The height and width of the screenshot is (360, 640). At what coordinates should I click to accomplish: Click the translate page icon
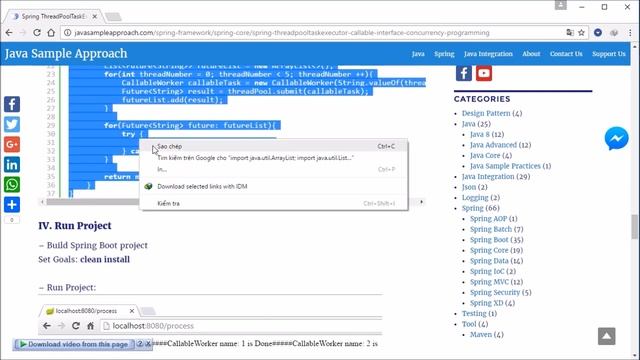pyautogui.click(x=570, y=33)
